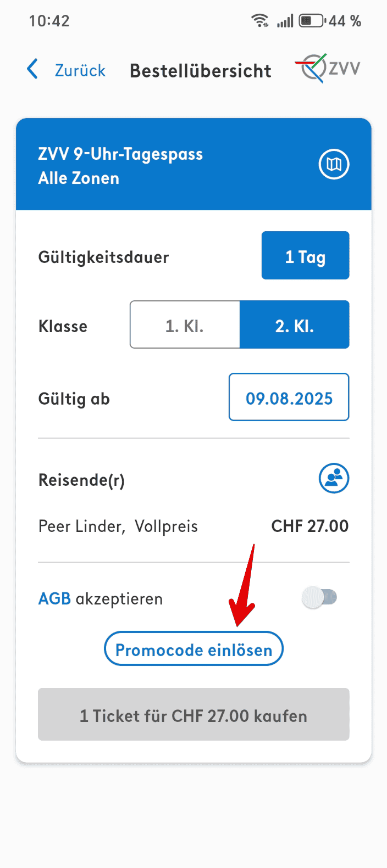The width and height of the screenshot is (387, 868).
Task: Tap the ZVV 9-Uhr-Tagespass header
Action: click(121, 165)
